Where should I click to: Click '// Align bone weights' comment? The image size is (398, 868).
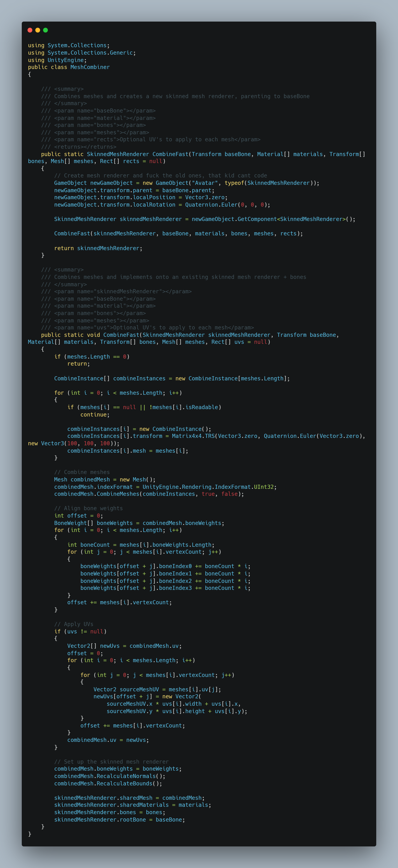pyautogui.click(x=89, y=508)
